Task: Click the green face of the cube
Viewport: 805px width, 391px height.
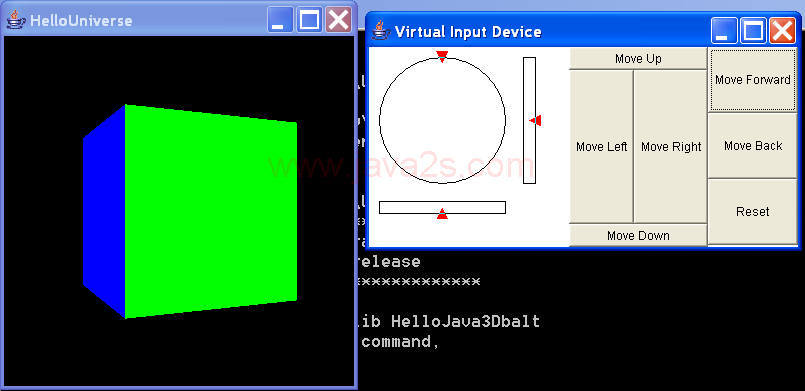Action: click(210, 211)
